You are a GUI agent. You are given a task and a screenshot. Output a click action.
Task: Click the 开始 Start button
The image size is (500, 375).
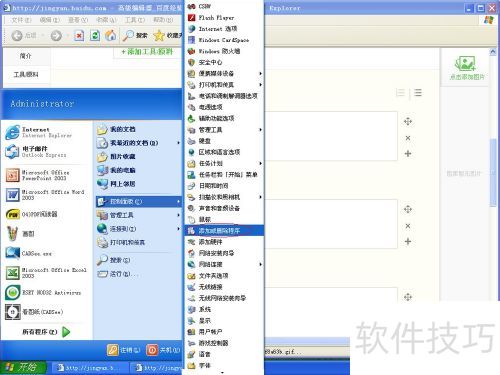(23, 368)
